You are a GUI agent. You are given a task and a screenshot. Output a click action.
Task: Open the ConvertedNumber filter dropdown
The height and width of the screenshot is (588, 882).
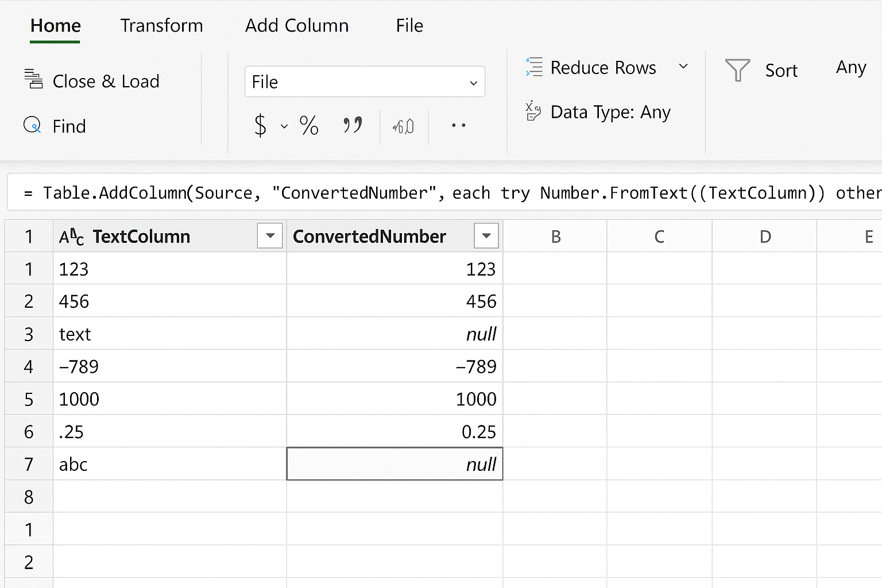tap(486, 235)
